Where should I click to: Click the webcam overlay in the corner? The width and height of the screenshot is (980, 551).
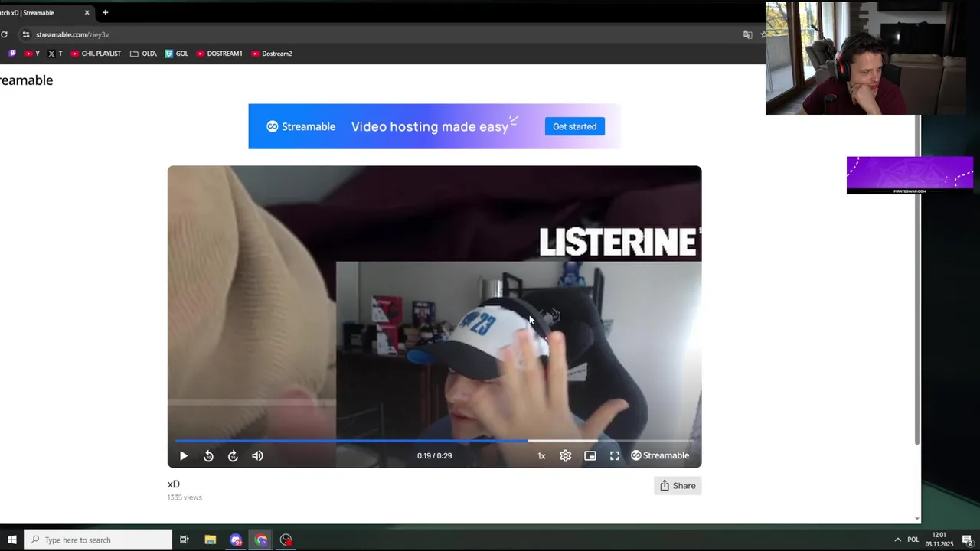pyautogui.click(x=866, y=58)
